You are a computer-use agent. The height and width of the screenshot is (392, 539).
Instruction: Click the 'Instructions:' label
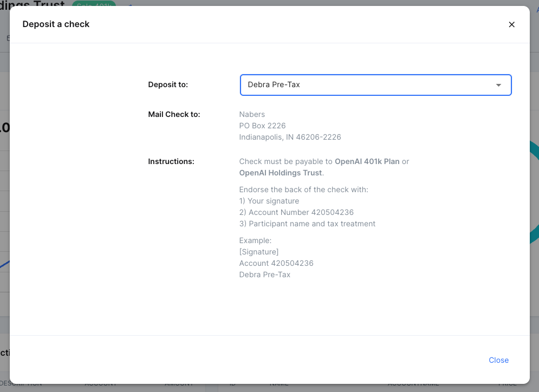click(171, 161)
